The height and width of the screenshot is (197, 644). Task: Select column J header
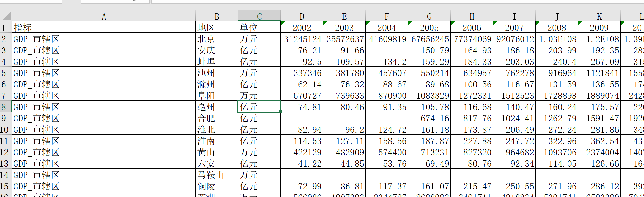[557, 16]
